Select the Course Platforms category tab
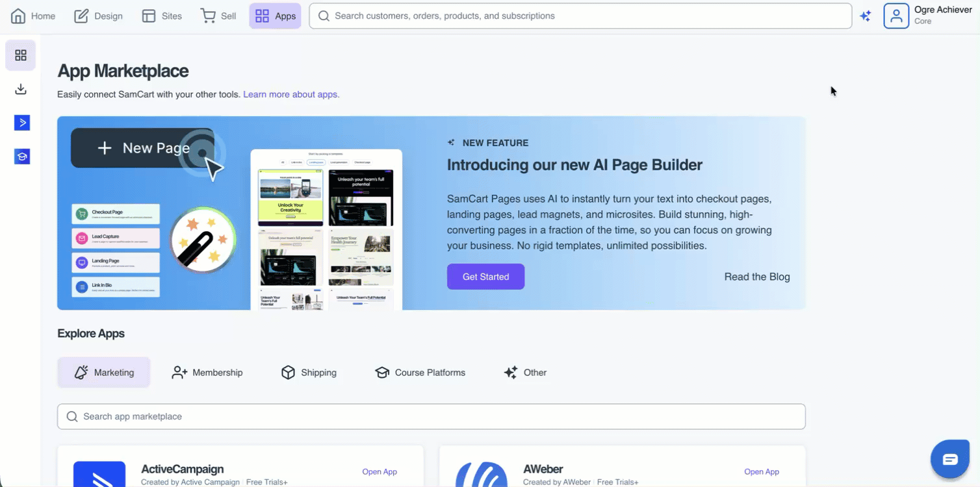980x487 pixels. coord(420,372)
